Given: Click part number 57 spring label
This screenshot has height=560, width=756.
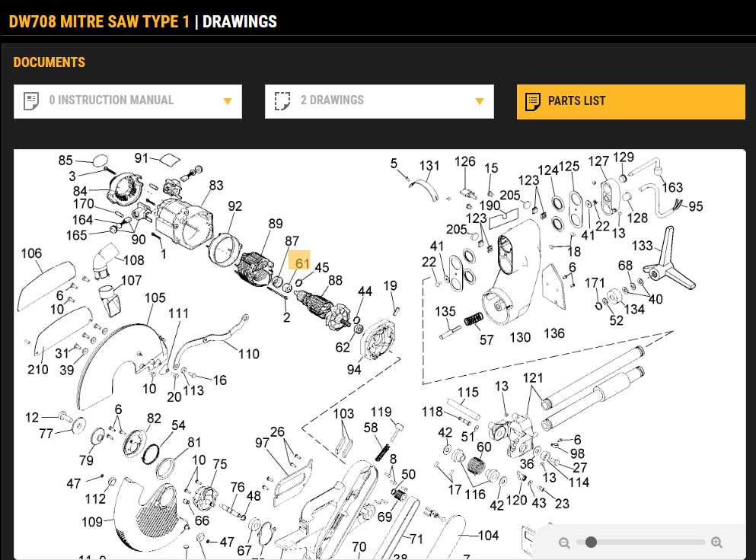Looking at the screenshot, I should pos(486,340).
